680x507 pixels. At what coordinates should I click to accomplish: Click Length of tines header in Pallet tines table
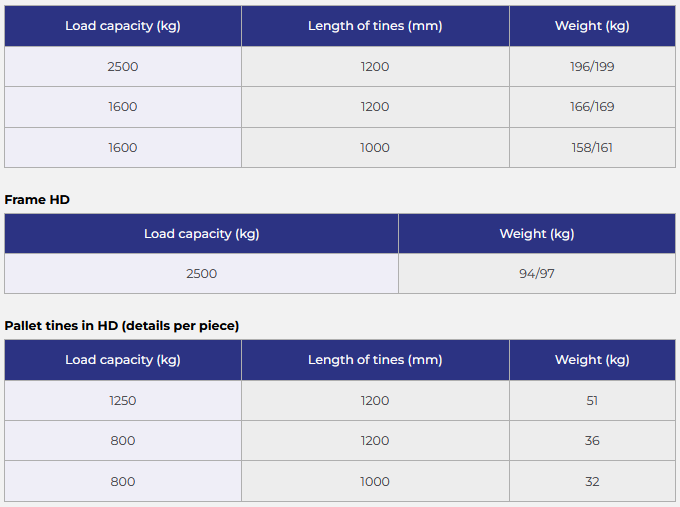(x=375, y=360)
